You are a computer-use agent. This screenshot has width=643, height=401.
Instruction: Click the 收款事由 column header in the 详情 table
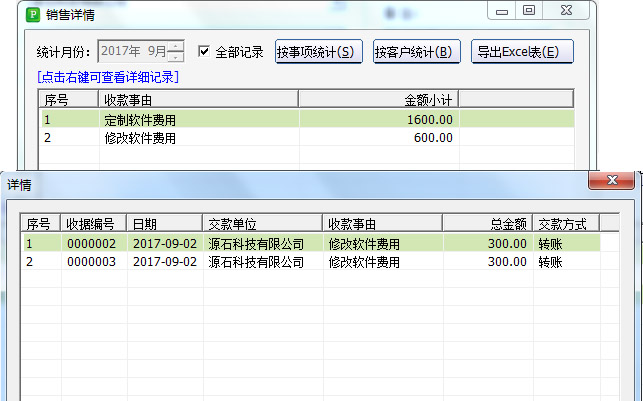382,224
